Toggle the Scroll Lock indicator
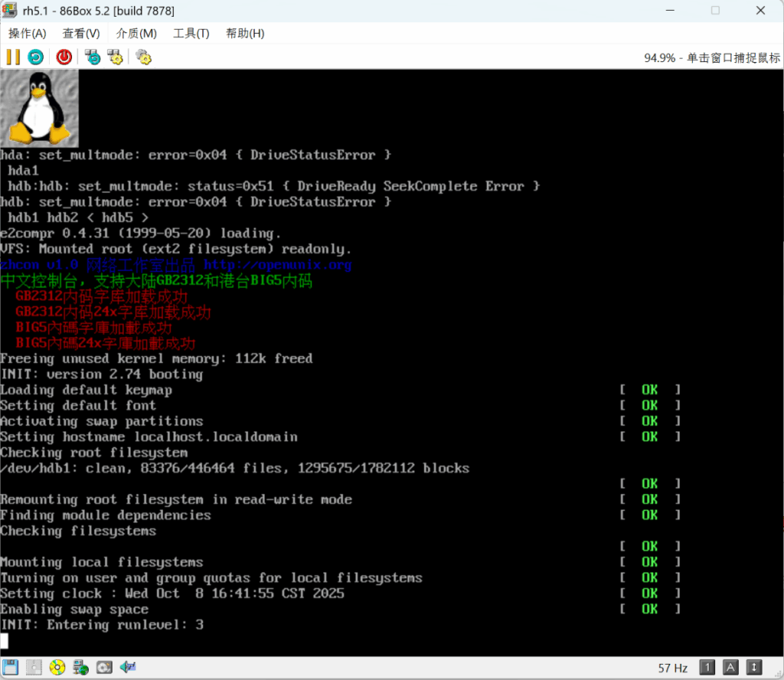Viewport: 784px width, 680px height. pos(755,668)
